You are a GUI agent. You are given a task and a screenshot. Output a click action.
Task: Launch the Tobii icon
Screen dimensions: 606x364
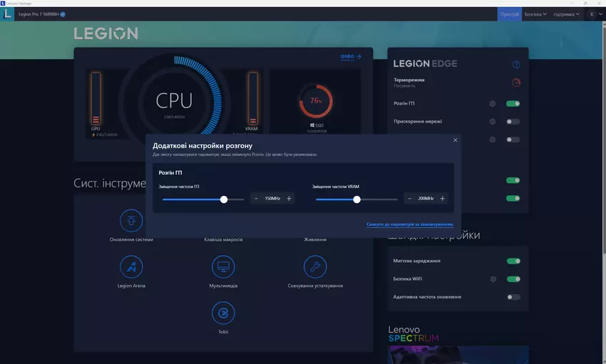(x=223, y=313)
